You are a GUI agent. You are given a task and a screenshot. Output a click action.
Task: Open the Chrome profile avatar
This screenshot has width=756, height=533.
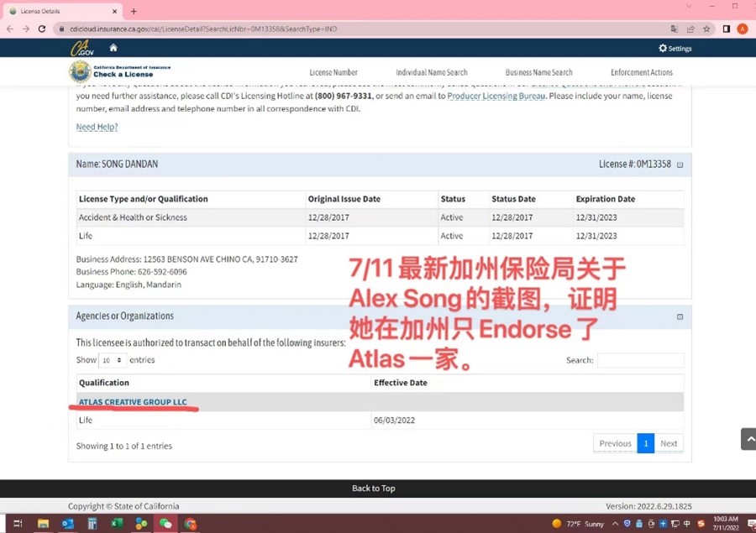[743, 29]
